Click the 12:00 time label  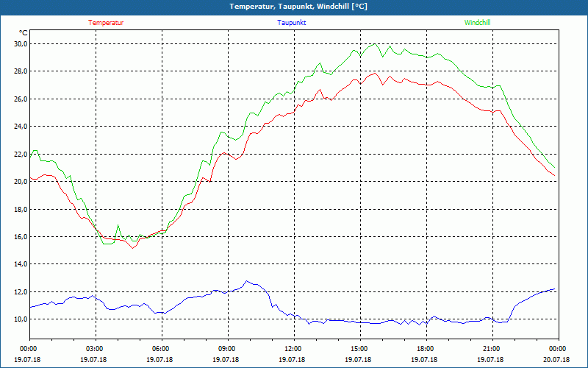(x=294, y=349)
